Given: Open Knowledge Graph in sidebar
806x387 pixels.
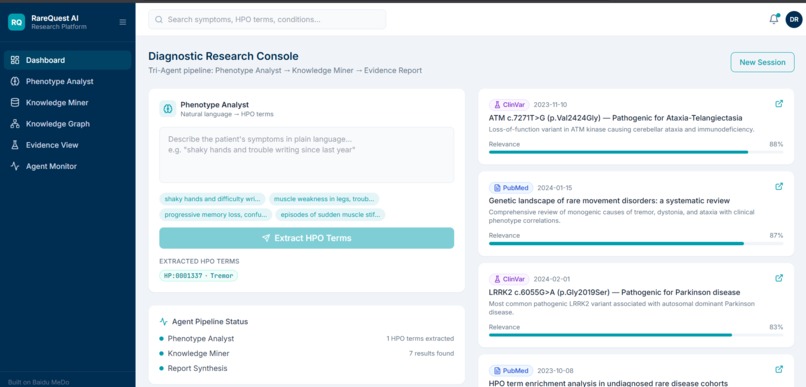Looking at the screenshot, I should click(x=67, y=124).
